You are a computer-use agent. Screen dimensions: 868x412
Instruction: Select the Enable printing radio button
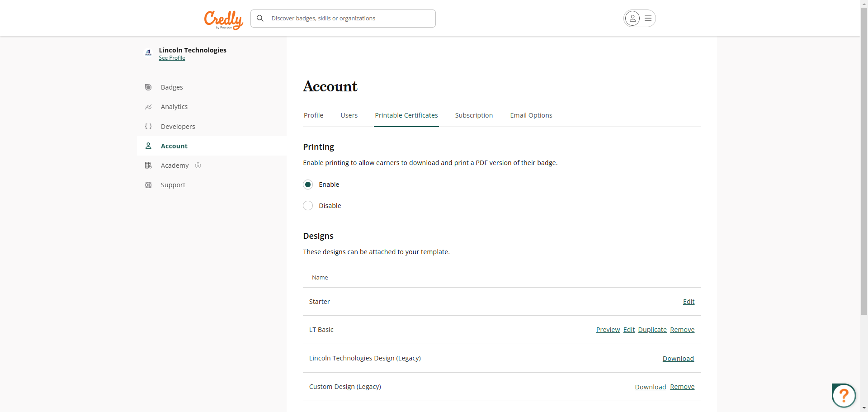(308, 185)
